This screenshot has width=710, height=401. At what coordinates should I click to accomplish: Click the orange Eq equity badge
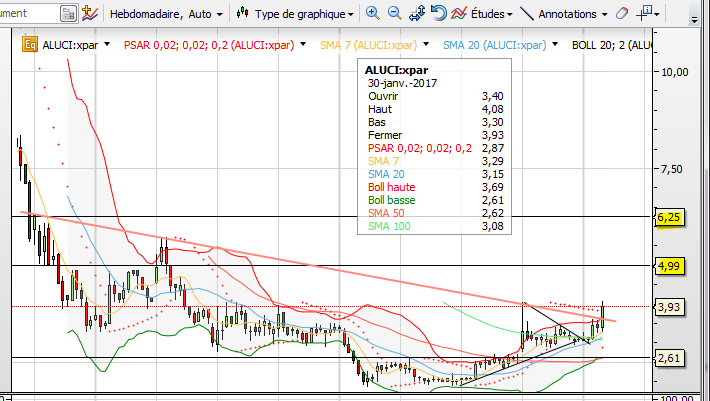coord(30,45)
